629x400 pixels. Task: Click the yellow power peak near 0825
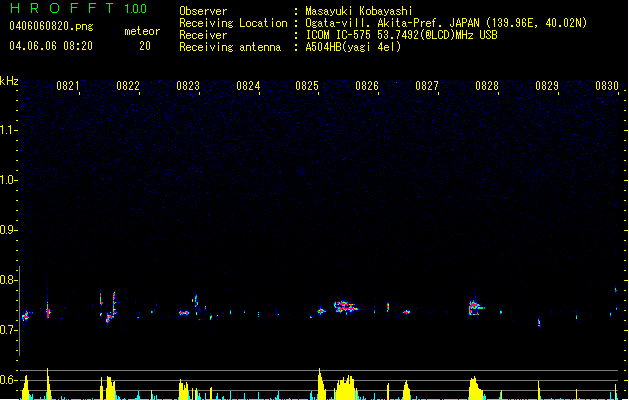point(321,384)
